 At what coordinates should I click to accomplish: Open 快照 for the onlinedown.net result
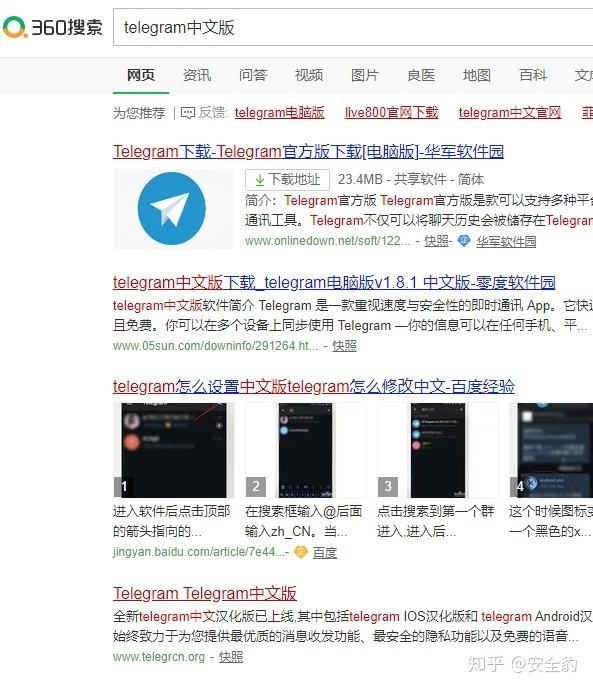tap(436, 241)
